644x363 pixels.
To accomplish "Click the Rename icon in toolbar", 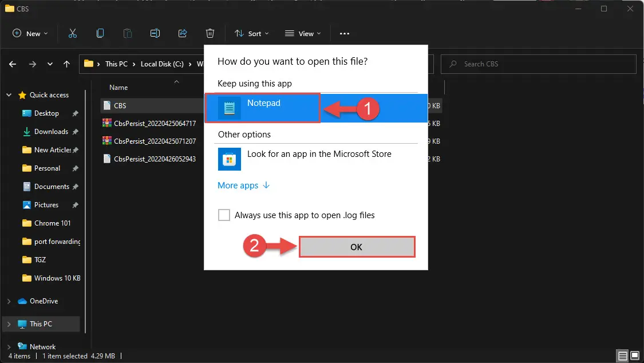I will (155, 33).
